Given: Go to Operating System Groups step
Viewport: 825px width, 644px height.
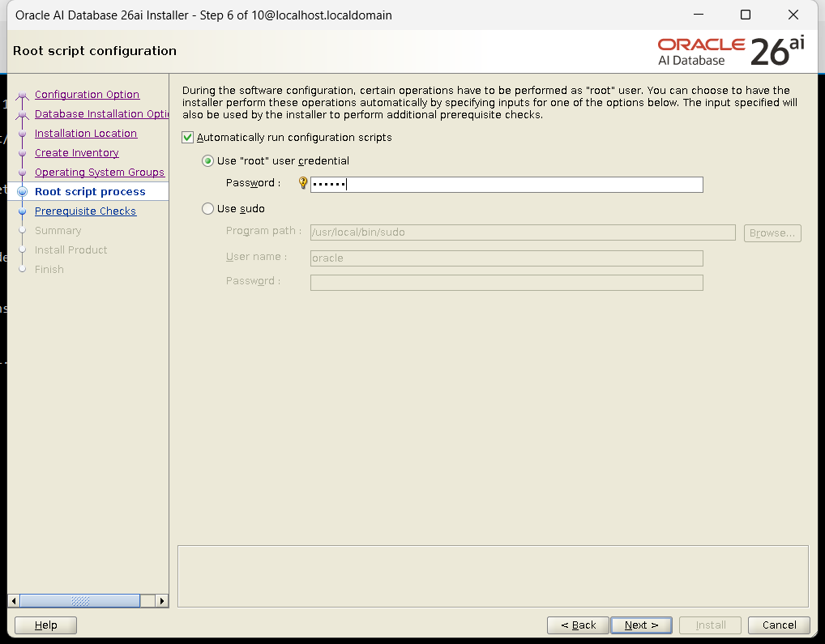Looking at the screenshot, I should 100,173.
